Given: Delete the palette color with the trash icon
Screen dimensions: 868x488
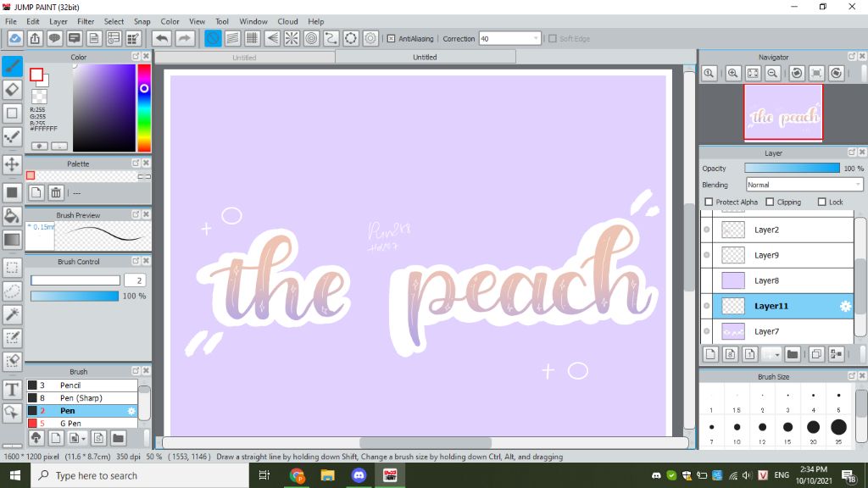Looking at the screenshot, I should click(x=56, y=192).
